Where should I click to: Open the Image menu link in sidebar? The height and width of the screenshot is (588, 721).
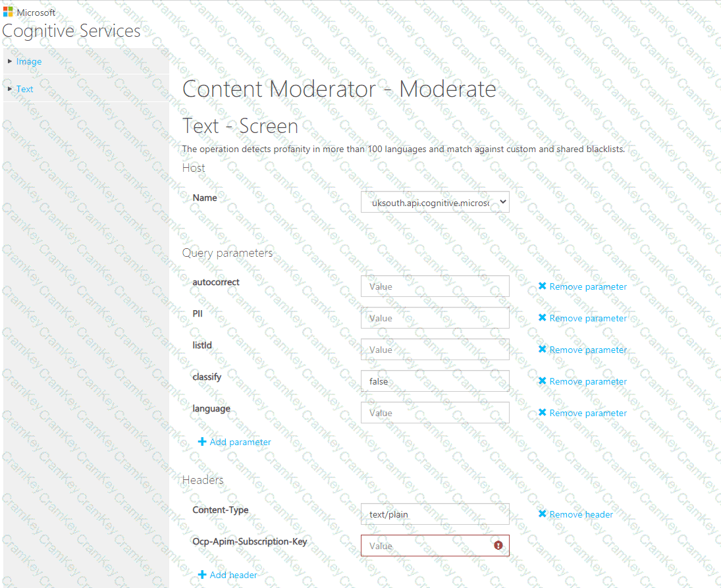tap(29, 61)
